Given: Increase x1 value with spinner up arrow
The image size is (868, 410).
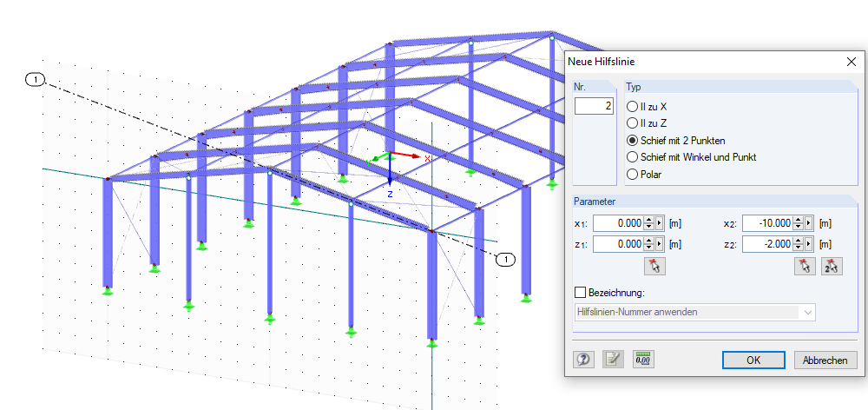Looking at the screenshot, I should pos(648,221).
